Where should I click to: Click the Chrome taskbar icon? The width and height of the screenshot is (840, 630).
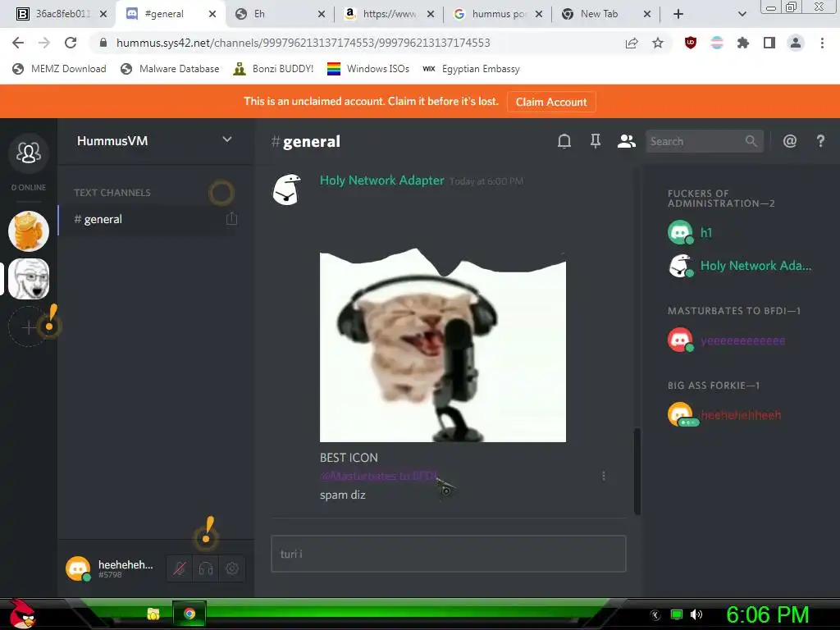point(189,614)
